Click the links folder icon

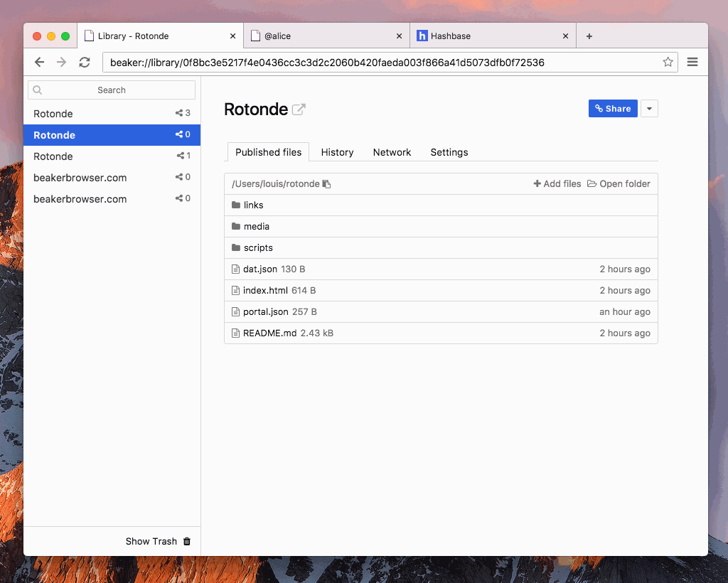tap(236, 205)
